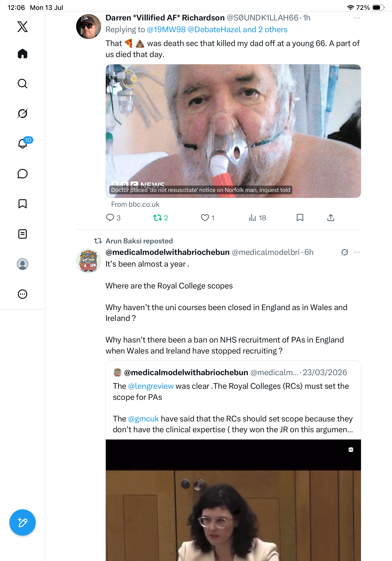Share Darren Richardson's post

pyautogui.click(x=330, y=218)
